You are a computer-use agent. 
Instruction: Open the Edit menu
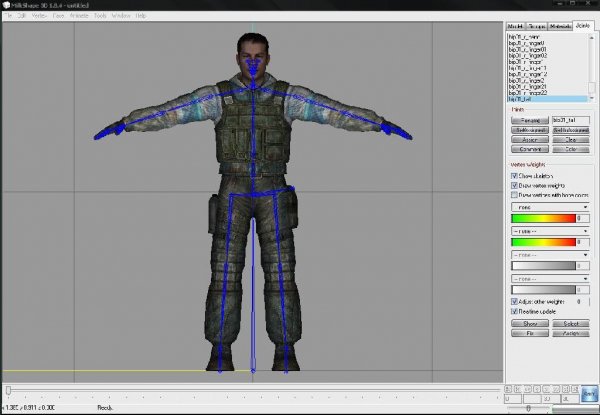point(21,16)
